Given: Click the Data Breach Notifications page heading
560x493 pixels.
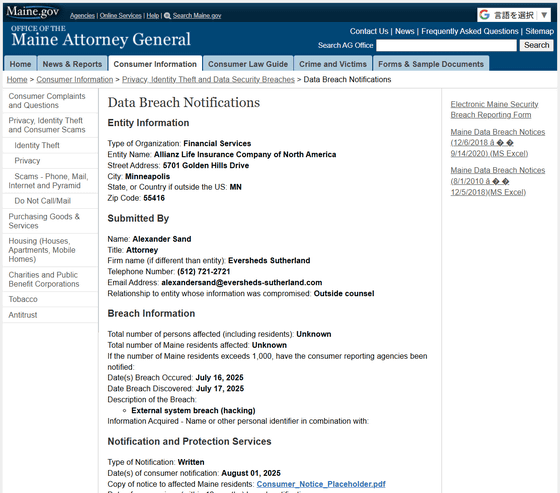Looking at the screenshot, I should [x=184, y=103].
